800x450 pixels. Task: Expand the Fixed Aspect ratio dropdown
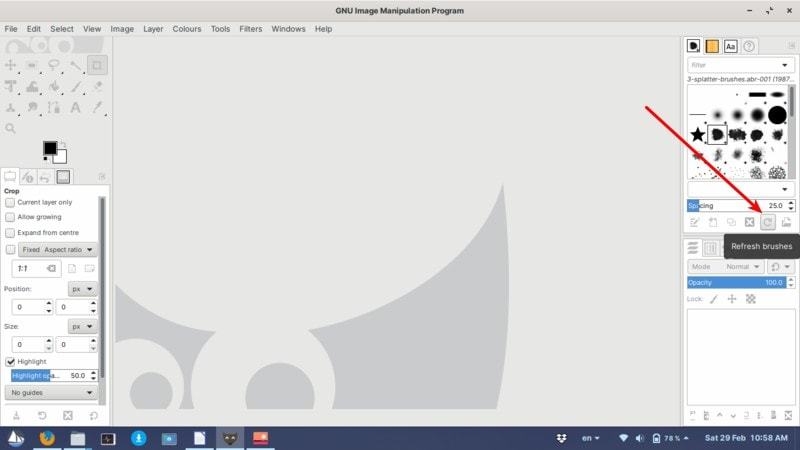(58, 249)
